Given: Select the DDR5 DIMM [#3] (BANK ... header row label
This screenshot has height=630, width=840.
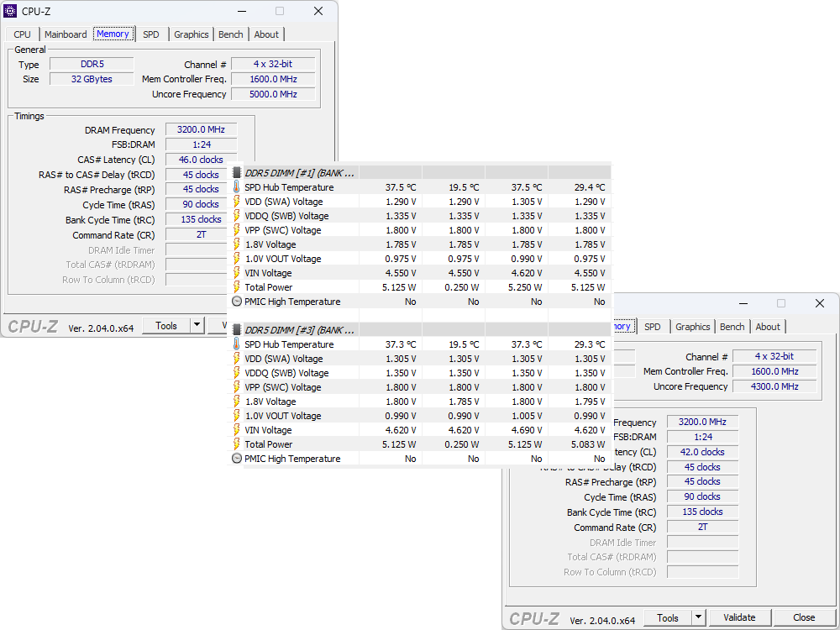Looking at the screenshot, I should click(x=299, y=330).
